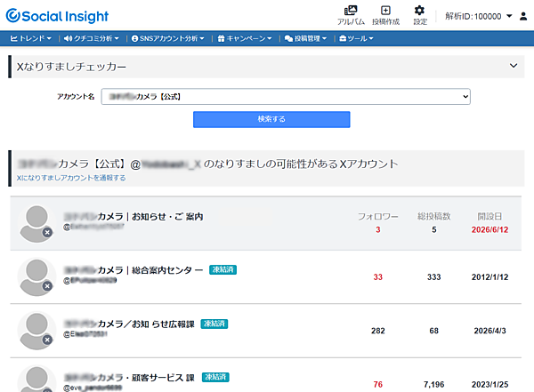The width and height of the screenshot is (534, 392).
Task: Open account カメラ/お知らせ広報課 name
Action: coord(129,324)
